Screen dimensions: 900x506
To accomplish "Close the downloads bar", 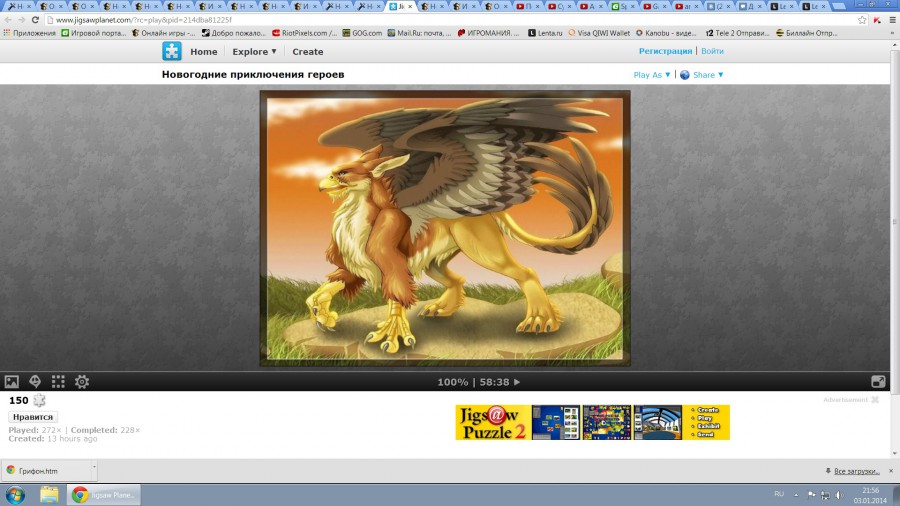I will pos(891,471).
